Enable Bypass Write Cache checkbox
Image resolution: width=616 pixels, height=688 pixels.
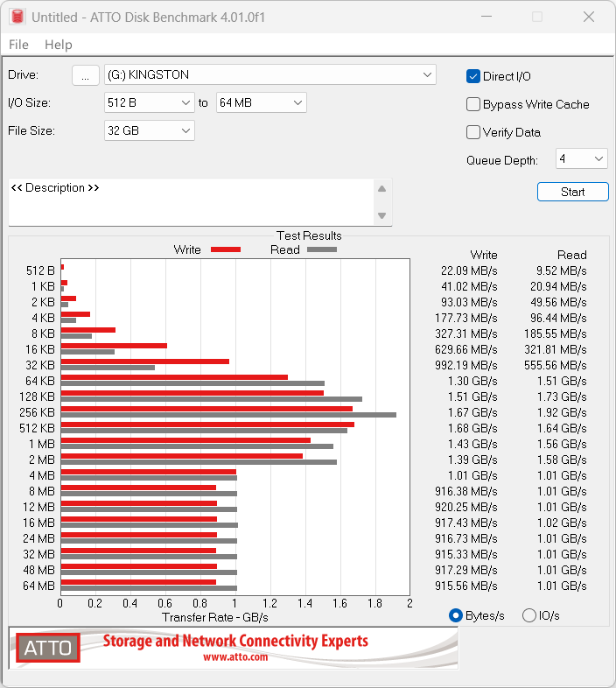[473, 104]
